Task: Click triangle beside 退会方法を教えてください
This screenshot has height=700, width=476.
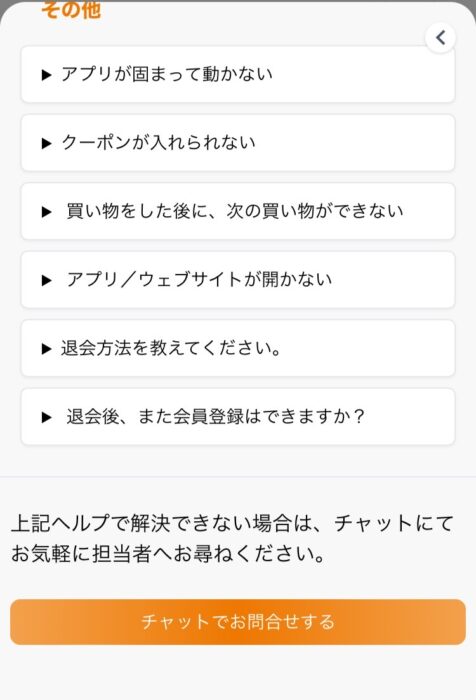Action: pos(46,349)
